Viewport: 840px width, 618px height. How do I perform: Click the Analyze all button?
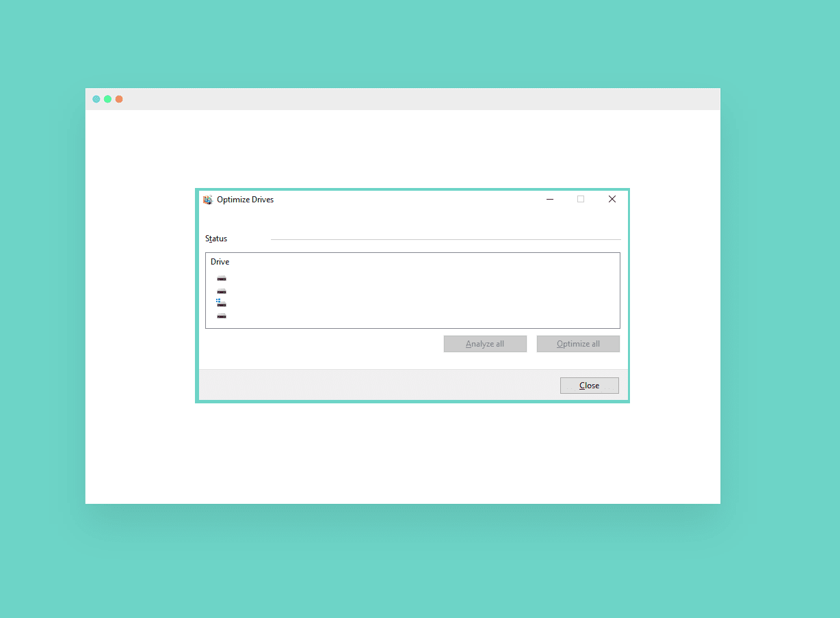click(485, 344)
